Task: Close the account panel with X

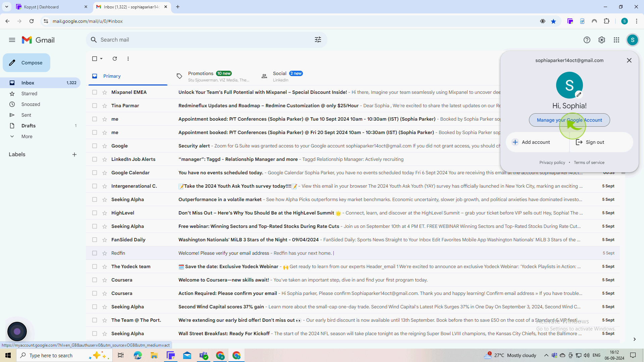Action: coord(629,60)
